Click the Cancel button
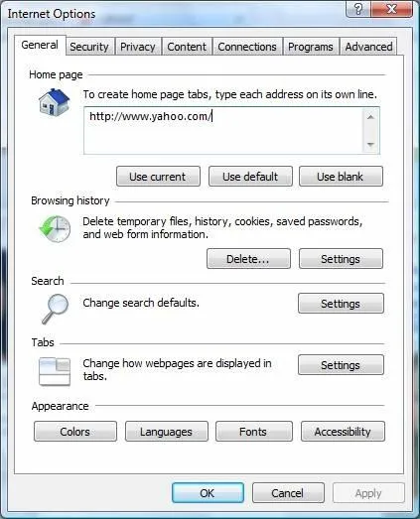The height and width of the screenshot is (519, 420). point(288,493)
